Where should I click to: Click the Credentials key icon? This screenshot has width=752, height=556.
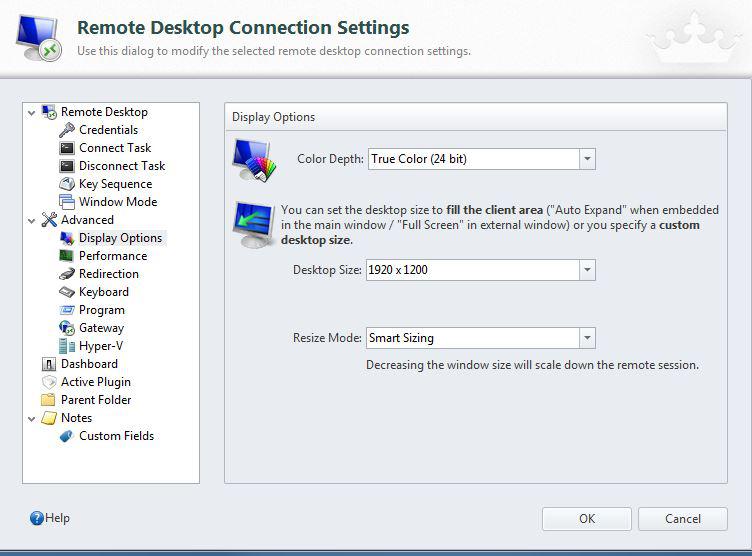[67, 130]
